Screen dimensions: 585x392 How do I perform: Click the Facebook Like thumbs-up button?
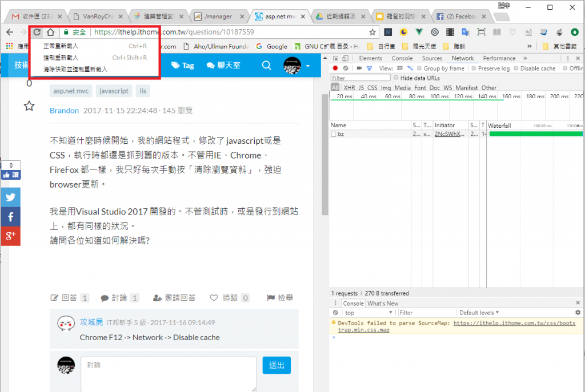[x=10, y=175]
